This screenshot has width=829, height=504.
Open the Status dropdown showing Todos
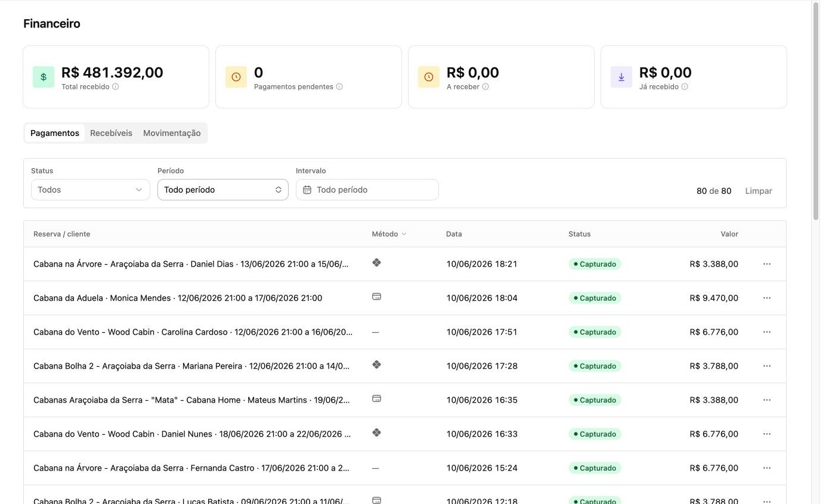pos(91,190)
